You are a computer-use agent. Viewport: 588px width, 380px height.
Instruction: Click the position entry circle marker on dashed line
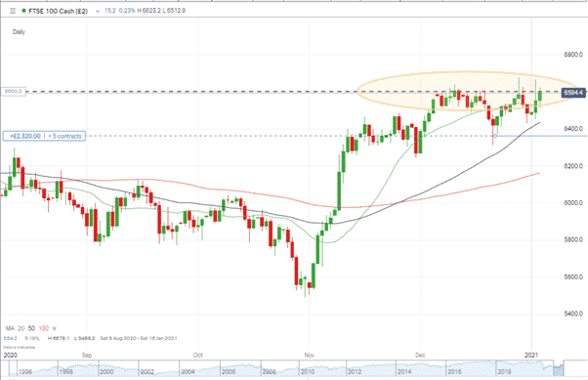tap(494, 136)
